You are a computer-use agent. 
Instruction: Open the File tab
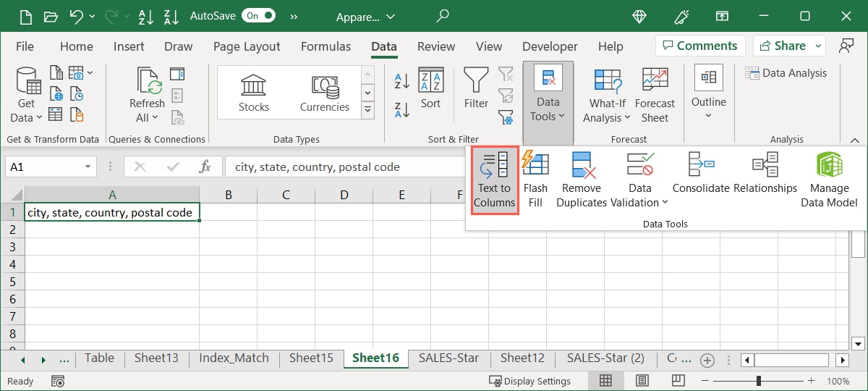pos(25,46)
